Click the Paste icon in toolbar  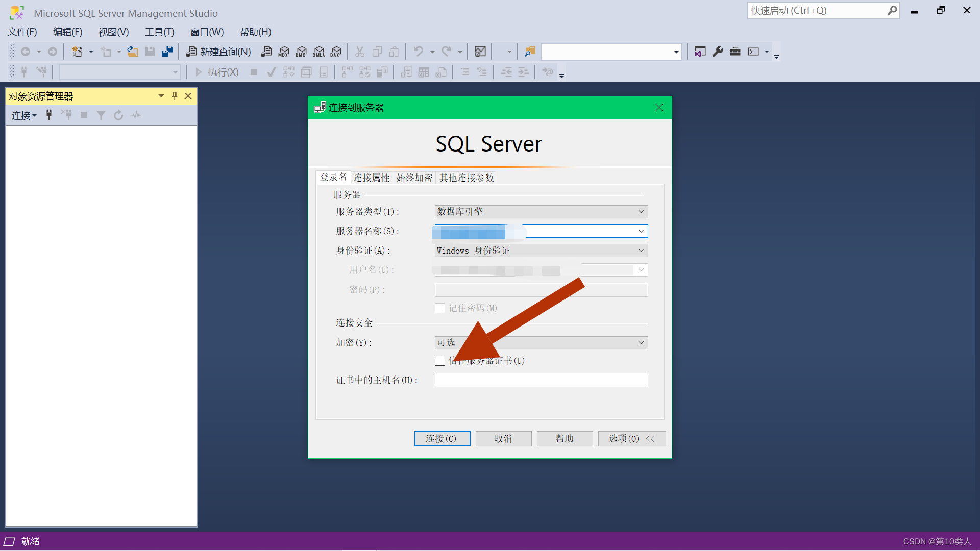pos(394,52)
